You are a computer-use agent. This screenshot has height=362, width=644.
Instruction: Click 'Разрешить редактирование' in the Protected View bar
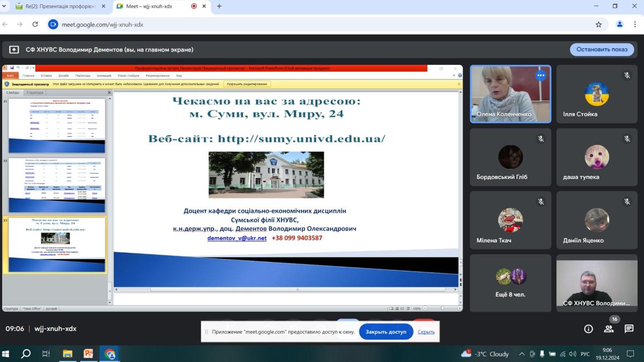[247, 84]
